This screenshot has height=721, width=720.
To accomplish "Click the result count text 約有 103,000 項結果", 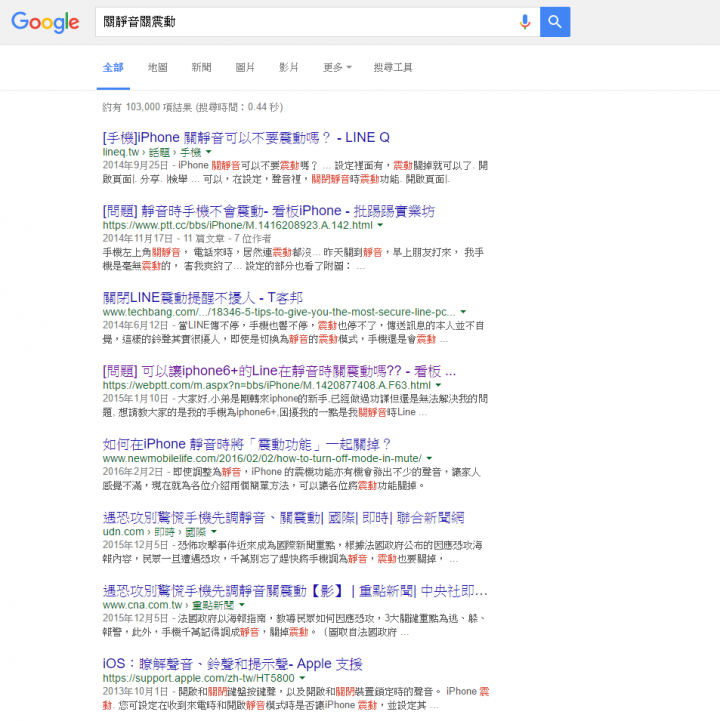I will click(x=147, y=107).
